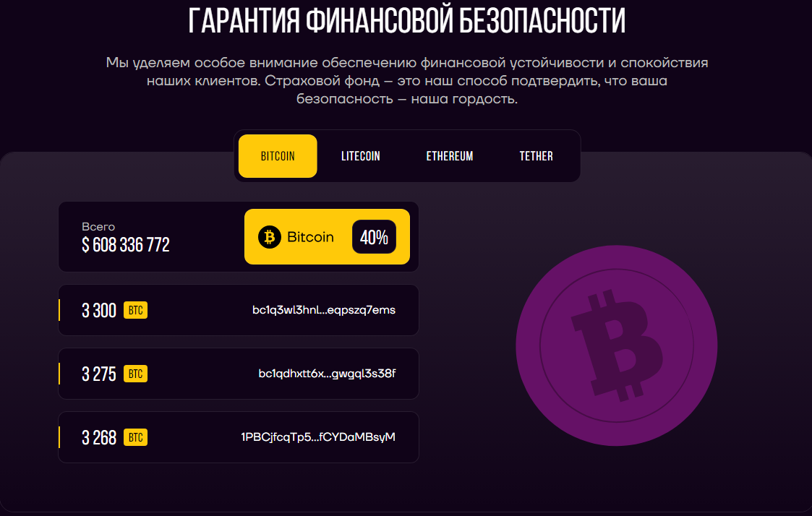Click the total $ 608 336 772 amount
The image size is (812, 516).
tap(126, 245)
